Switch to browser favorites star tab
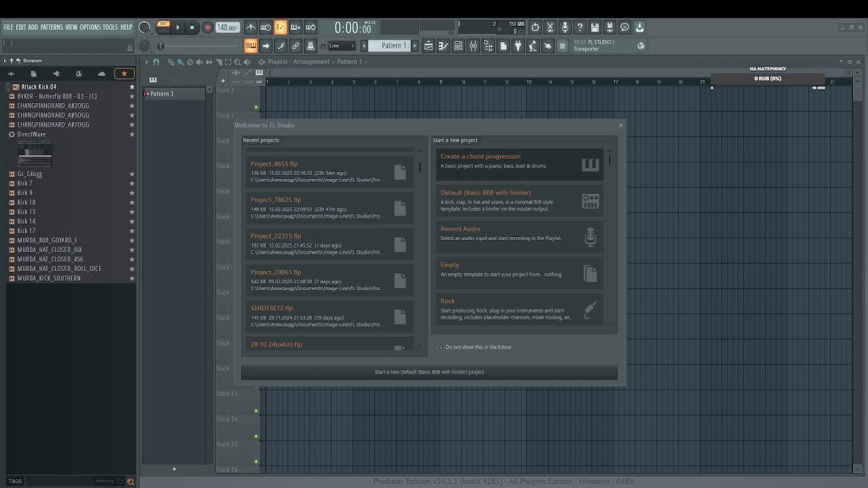 (x=124, y=73)
